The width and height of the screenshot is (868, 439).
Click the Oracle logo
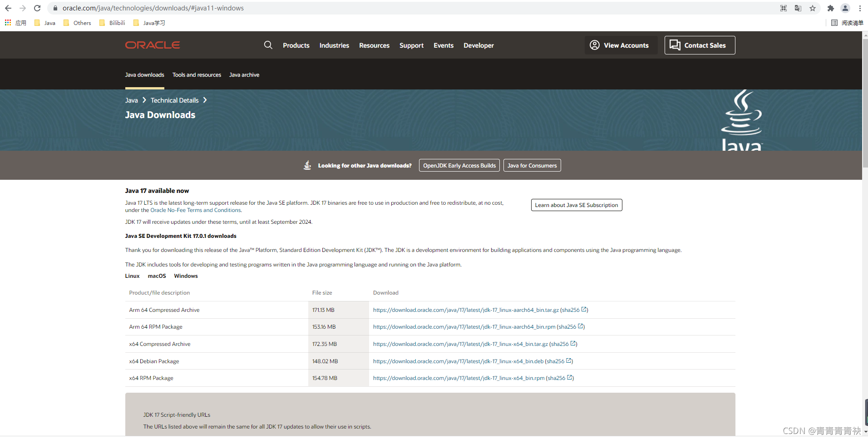pyautogui.click(x=153, y=45)
